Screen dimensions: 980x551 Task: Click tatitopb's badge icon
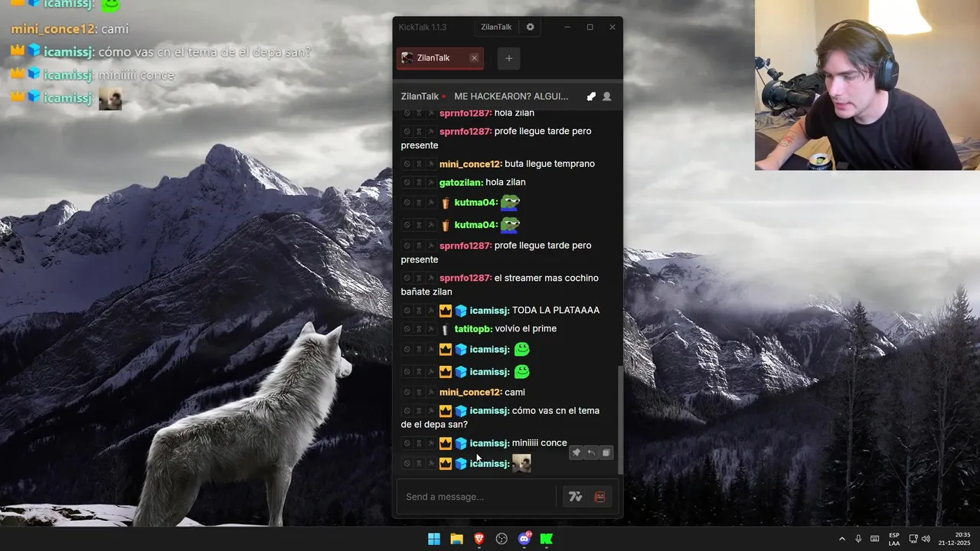click(x=446, y=329)
